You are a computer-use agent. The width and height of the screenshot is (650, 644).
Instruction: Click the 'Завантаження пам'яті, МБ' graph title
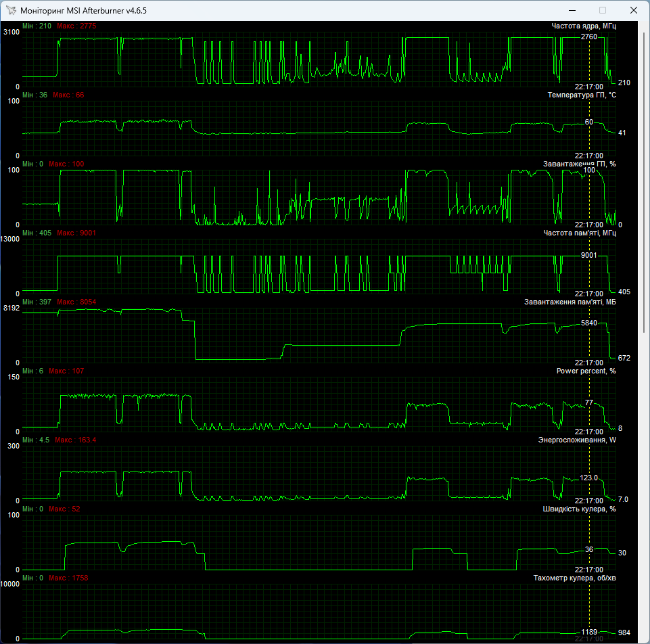570,302
